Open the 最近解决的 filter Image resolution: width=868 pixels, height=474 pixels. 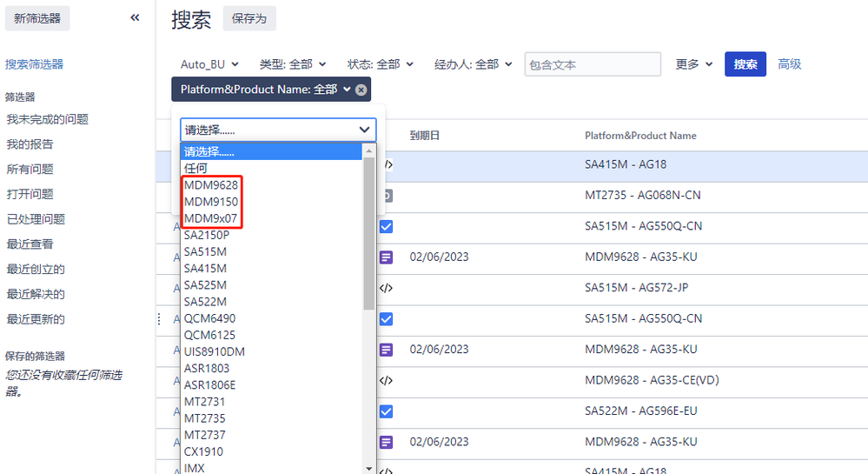[x=36, y=294]
